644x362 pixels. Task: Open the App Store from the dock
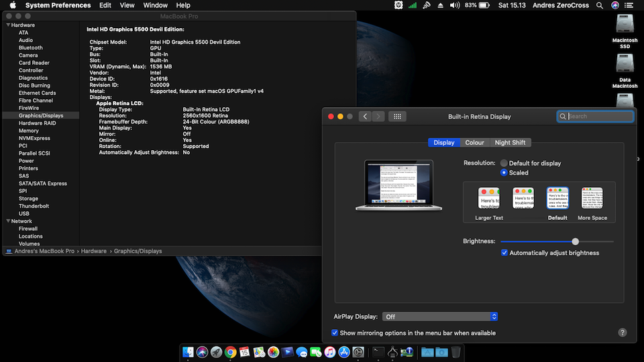344,352
